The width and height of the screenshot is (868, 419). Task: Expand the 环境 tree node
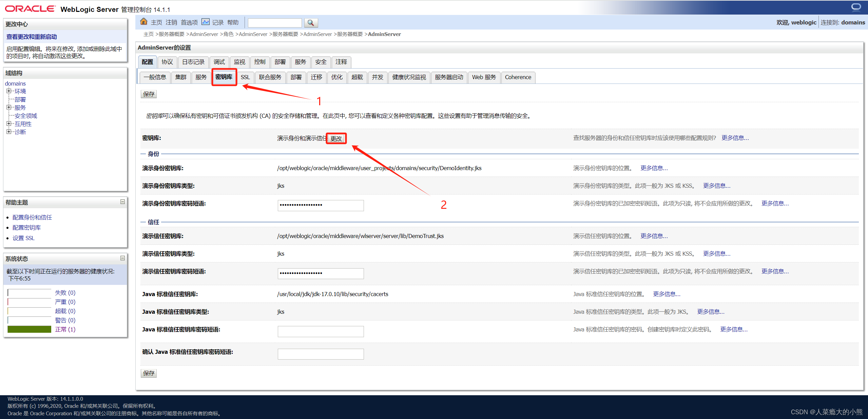tap(9, 91)
